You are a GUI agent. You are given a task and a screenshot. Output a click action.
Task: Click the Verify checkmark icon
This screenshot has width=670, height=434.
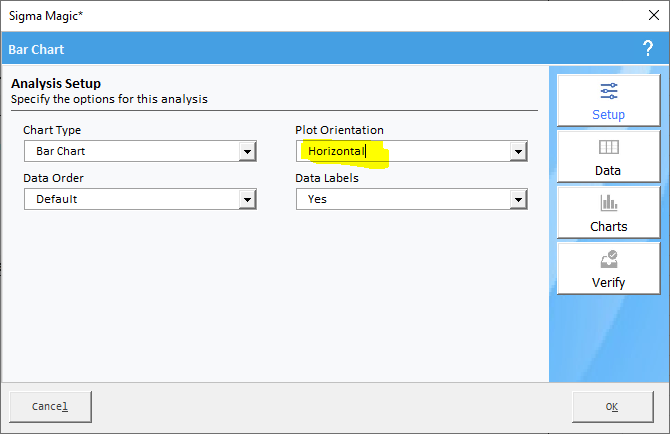[x=609, y=259]
